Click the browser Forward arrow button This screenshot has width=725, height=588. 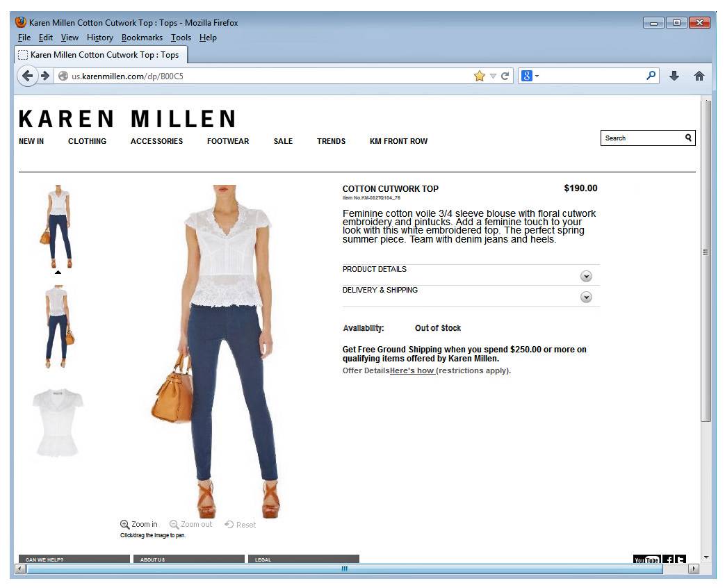[45, 76]
